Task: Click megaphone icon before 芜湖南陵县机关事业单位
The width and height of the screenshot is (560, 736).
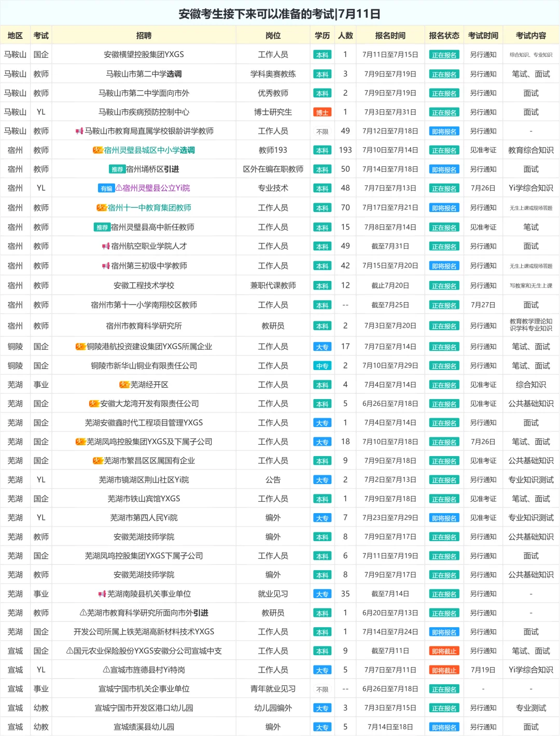Action: click(x=102, y=594)
